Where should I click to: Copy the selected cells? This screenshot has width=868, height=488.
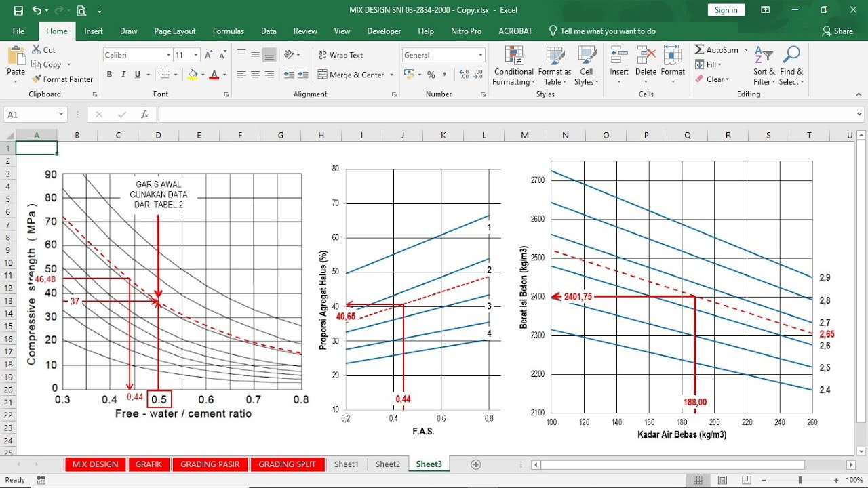(x=46, y=64)
